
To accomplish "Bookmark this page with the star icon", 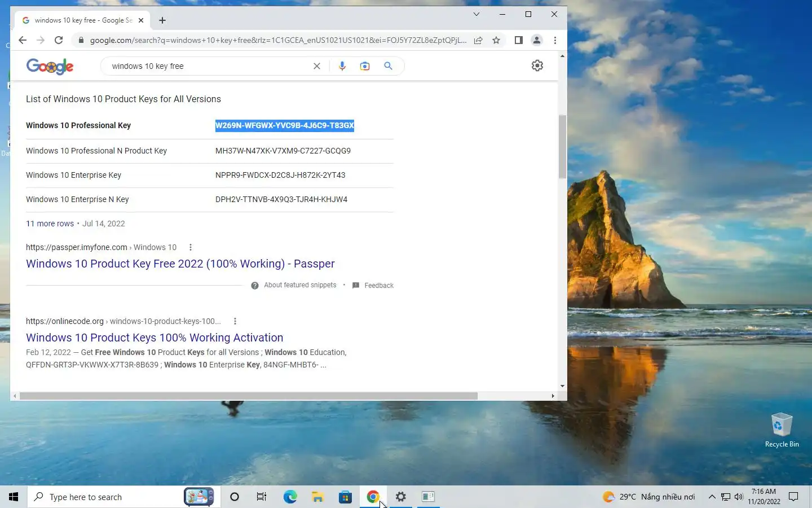I will click(x=496, y=40).
